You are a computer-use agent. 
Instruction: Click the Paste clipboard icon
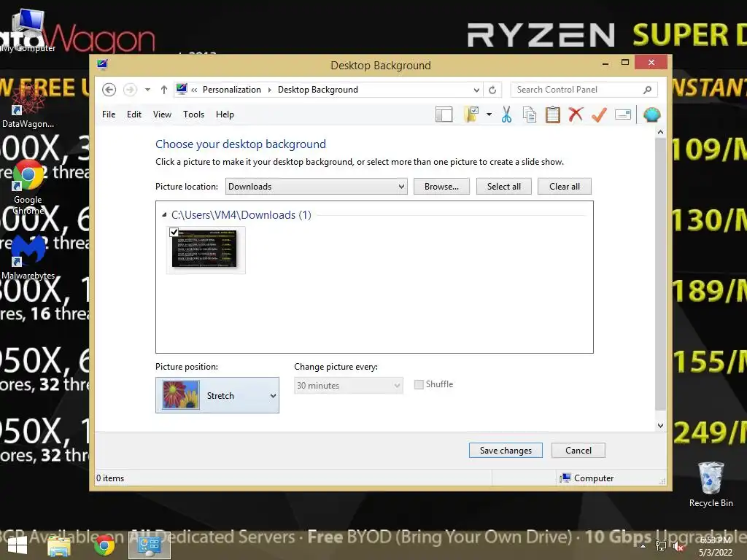point(553,114)
